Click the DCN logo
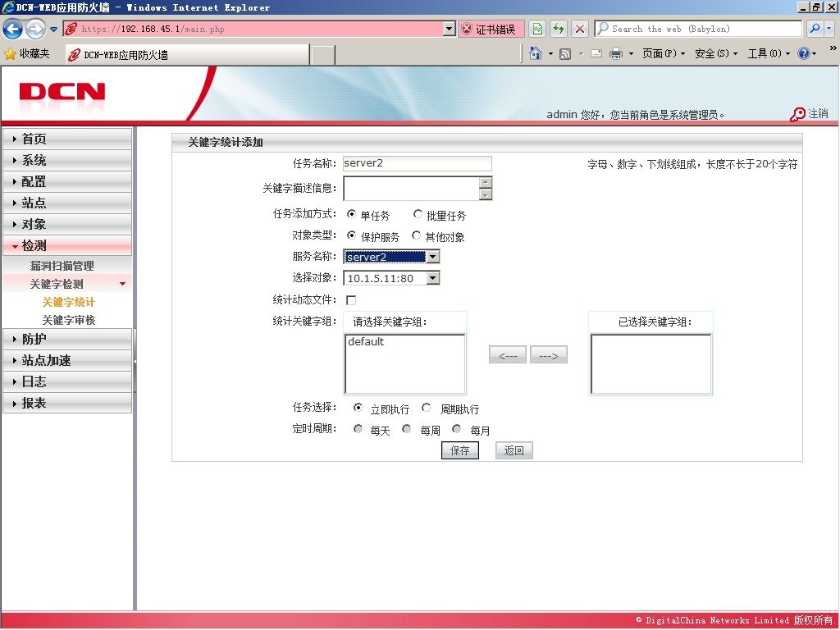The width and height of the screenshot is (840, 630). (62, 92)
